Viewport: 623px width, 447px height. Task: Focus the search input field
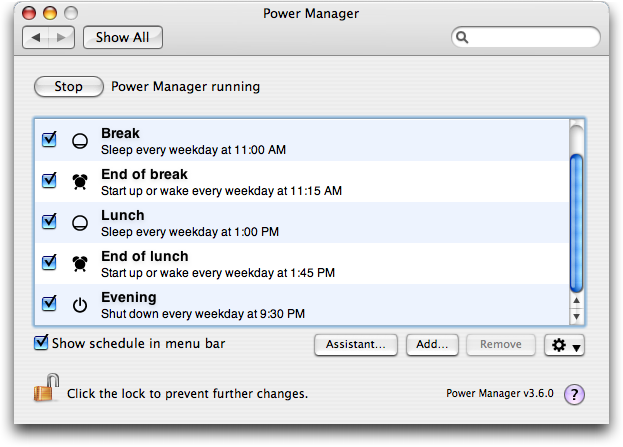click(x=526, y=37)
